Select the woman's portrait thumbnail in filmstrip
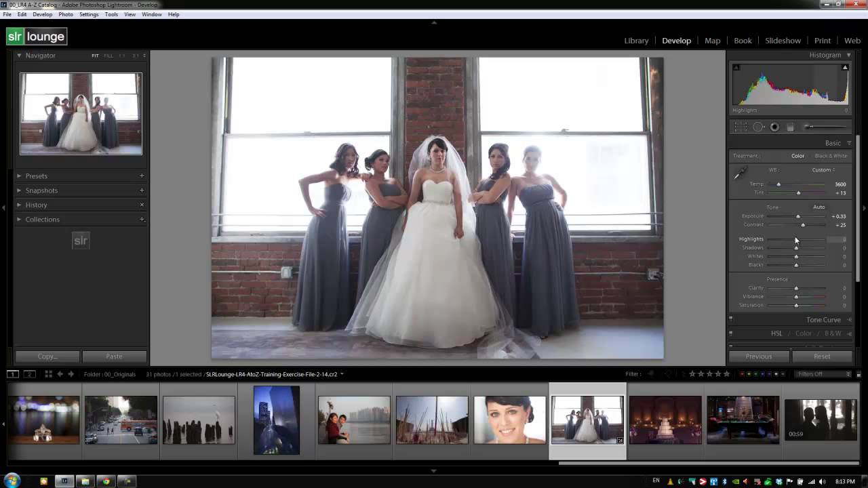The height and width of the screenshot is (488, 868). click(509, 420)
